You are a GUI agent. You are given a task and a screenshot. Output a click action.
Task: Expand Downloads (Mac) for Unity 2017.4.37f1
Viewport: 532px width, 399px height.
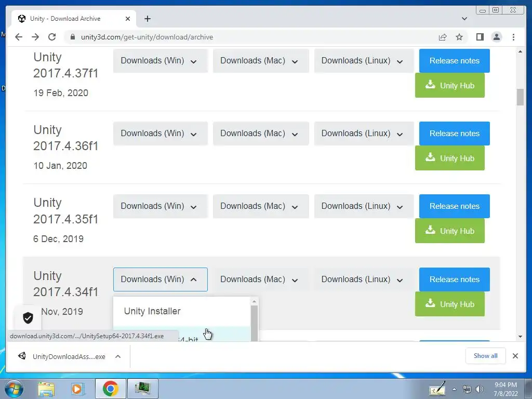(x=261, y=61)
